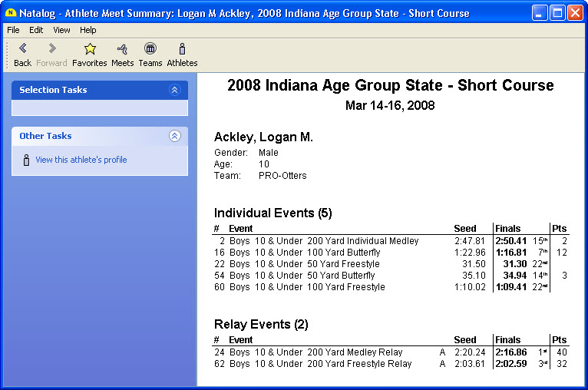Click the Selection Tasks header text
The image size is (588, 390).
(x=53, y=90)
